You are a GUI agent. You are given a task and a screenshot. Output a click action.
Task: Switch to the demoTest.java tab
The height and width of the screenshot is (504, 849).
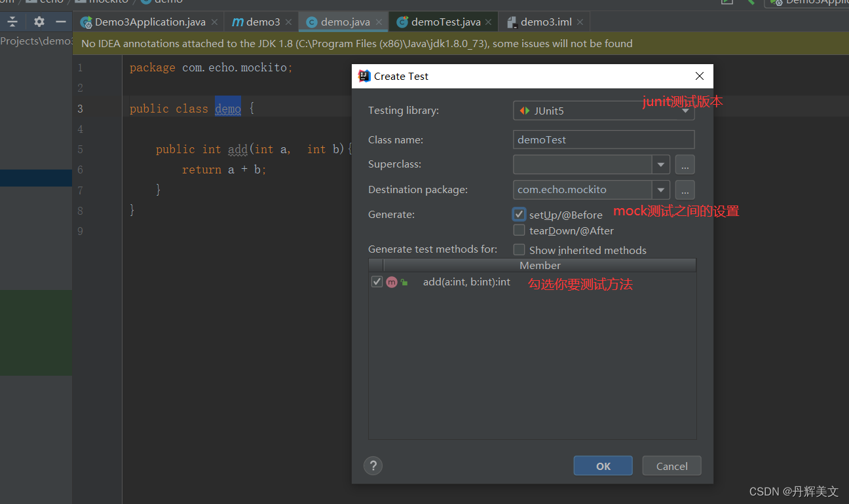pos(445,22)
